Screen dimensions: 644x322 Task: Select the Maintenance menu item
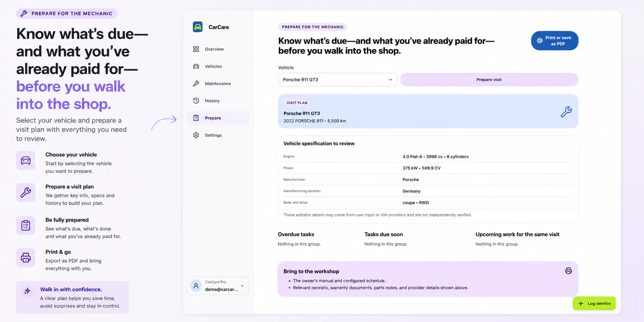(x=218, y=83)
